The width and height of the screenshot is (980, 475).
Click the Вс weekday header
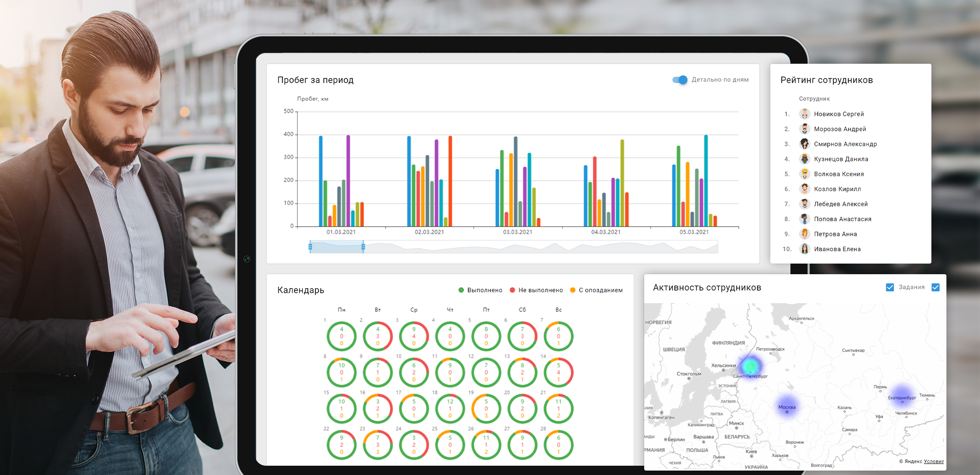(x=558, y=310)
